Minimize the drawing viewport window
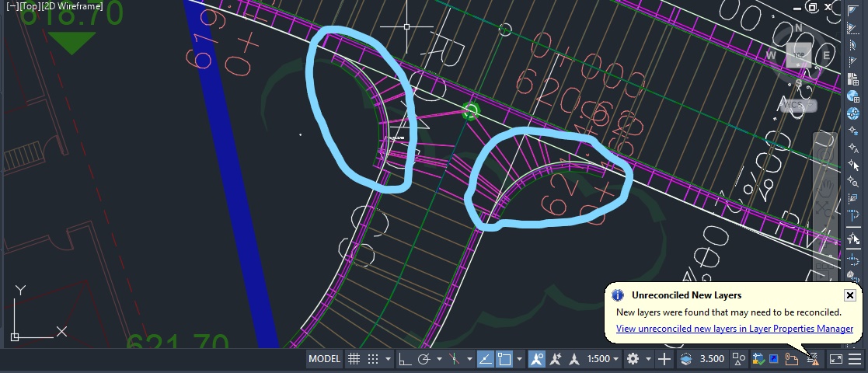 click(x=796, y=8)
